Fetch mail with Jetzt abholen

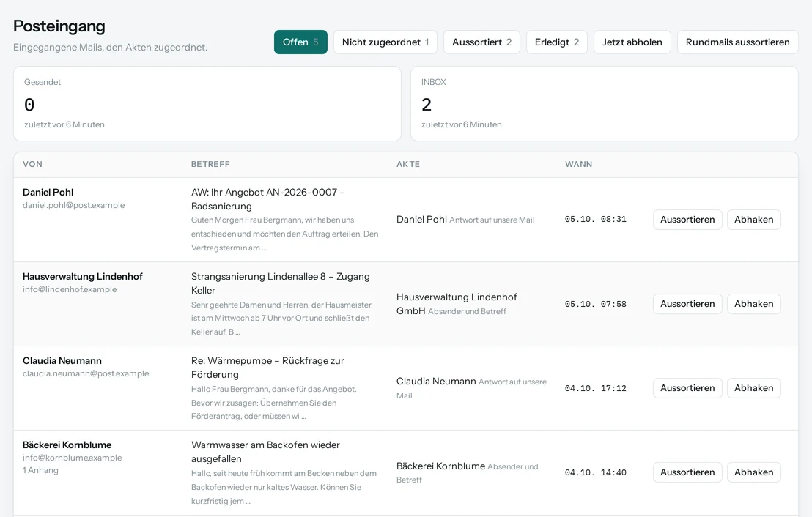(x=632, y=42)
